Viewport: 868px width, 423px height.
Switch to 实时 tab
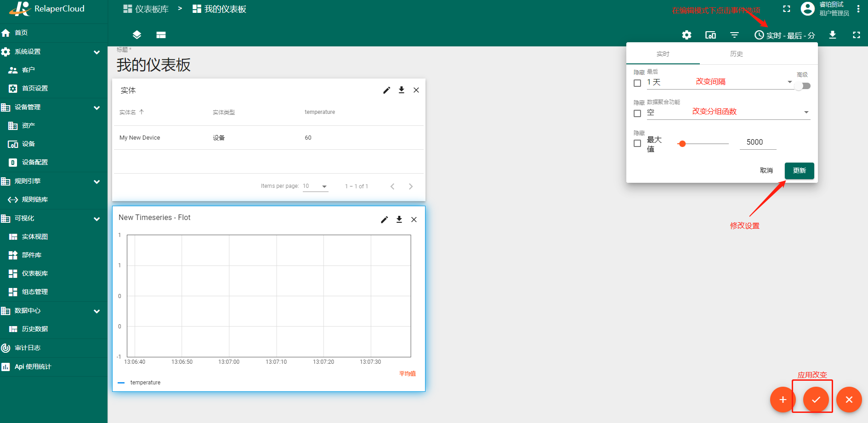coord(663,54)
